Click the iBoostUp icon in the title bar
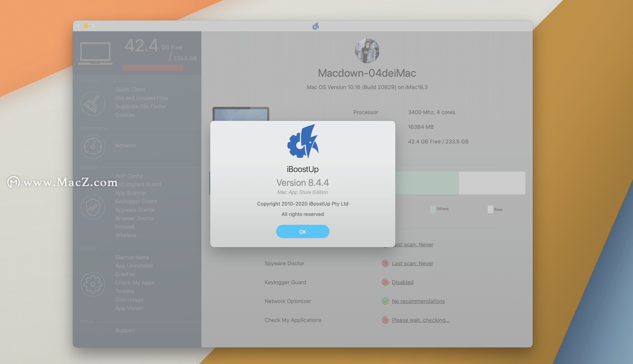The height and width of the screenshot is (364, 633). [316, 26]
